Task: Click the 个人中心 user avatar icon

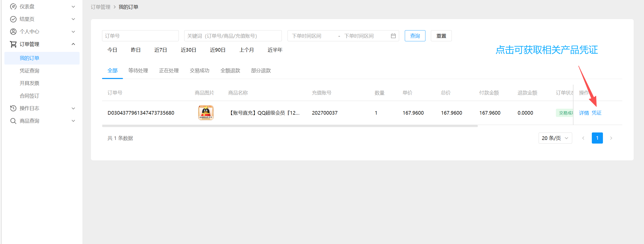Action: point(13,32)
